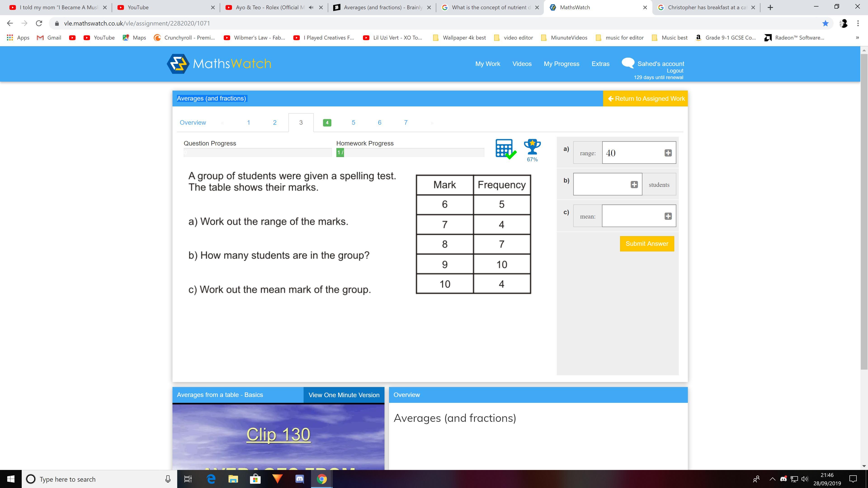
Task: Click the calculator allowed icon
Action: tap(505, 148)
